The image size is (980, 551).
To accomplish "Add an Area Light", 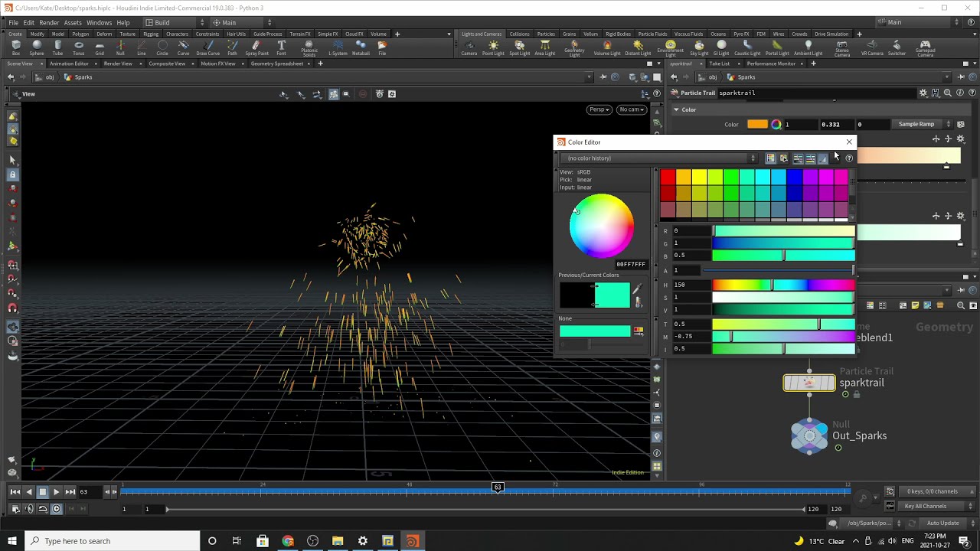I will (x=544, y=48).
